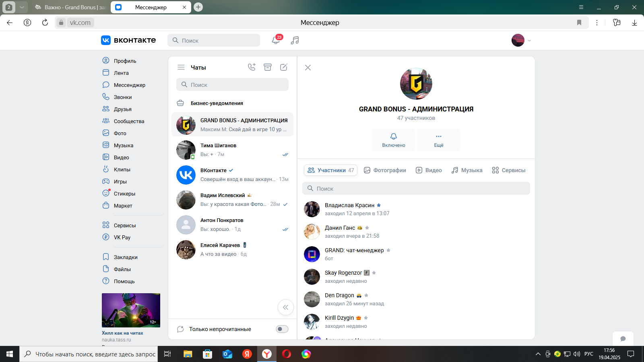Click the Клипы sidebar icon
644x362 pixels.
106,169
